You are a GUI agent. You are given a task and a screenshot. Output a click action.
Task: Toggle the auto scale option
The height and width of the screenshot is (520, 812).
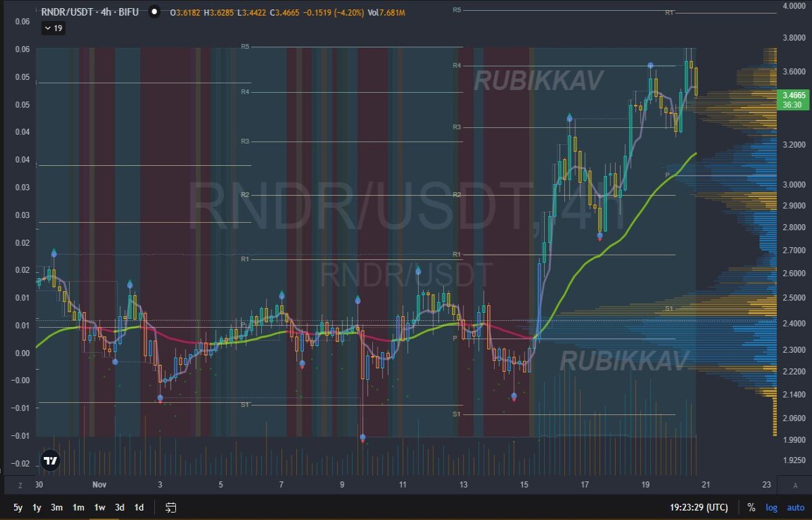795,507
